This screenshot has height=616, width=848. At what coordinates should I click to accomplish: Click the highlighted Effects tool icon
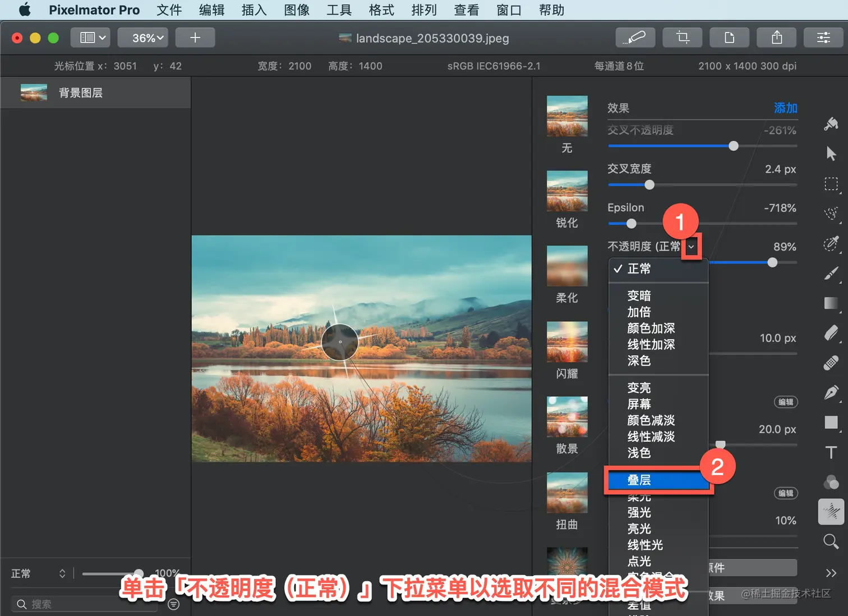(x=831, y=512)
